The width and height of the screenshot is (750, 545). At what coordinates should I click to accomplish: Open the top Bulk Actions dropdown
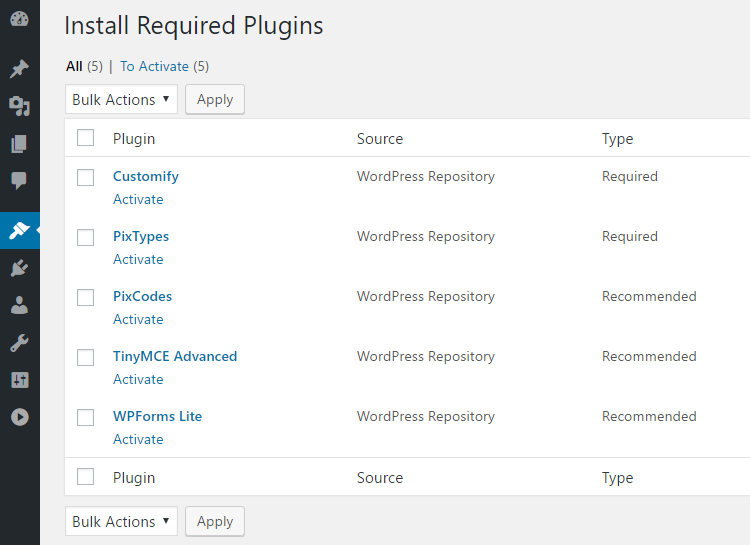click(121, 100)
